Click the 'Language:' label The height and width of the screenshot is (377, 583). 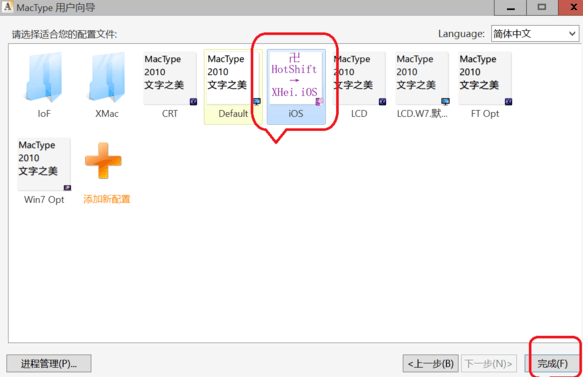point(461,34)
